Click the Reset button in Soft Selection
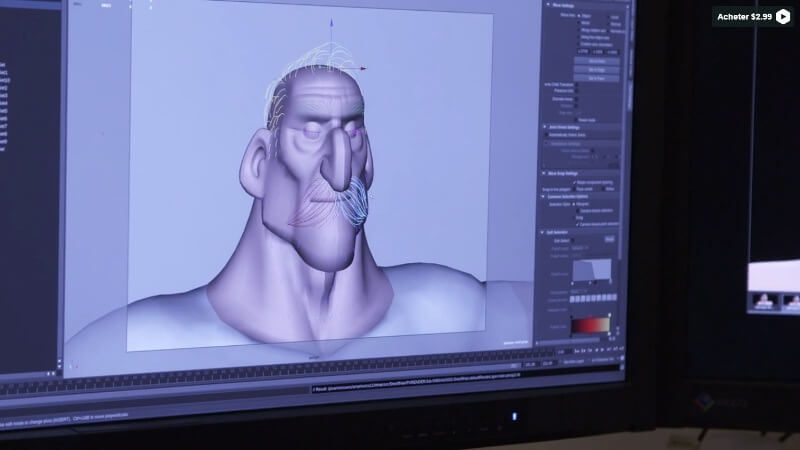 (x=609, y=240)
